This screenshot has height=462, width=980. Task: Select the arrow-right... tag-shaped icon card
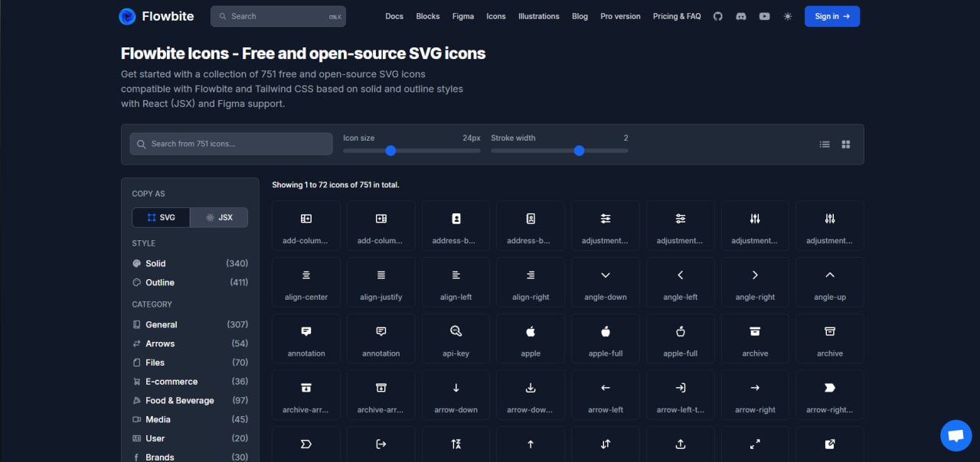click(x=830, y=395)
